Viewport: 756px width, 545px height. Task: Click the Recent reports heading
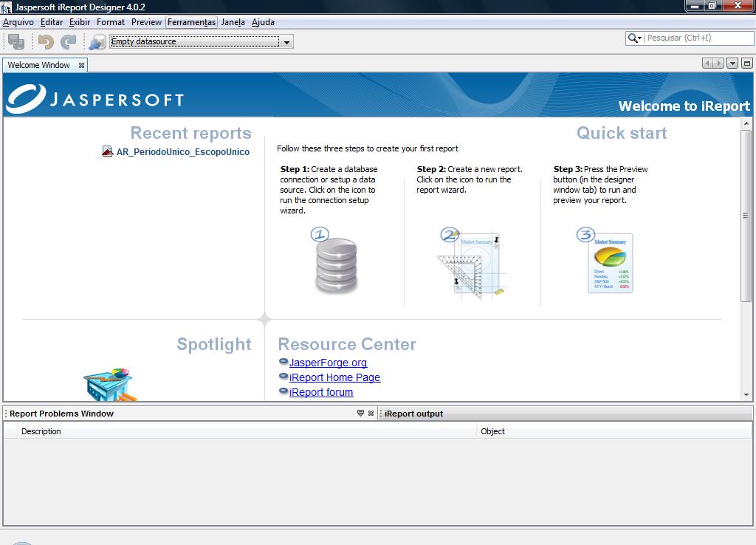pos(191,133)
